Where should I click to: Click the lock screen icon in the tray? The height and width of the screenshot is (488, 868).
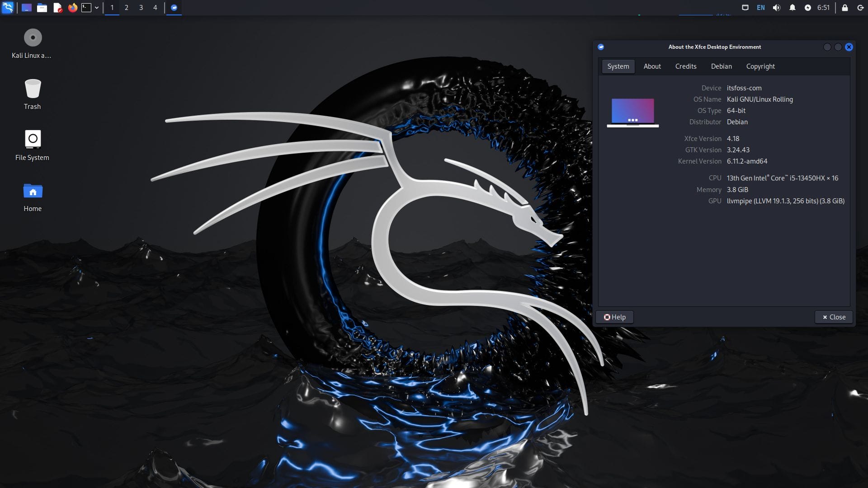pos(844,7)
